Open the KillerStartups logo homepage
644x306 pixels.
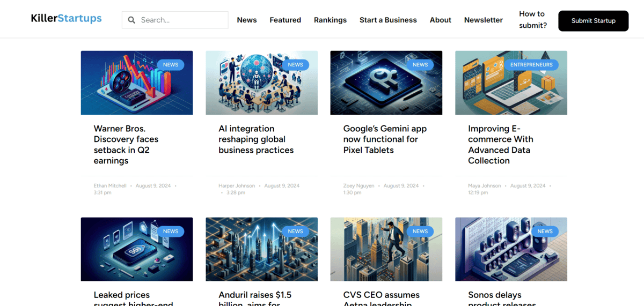click(x=66, y=19)
